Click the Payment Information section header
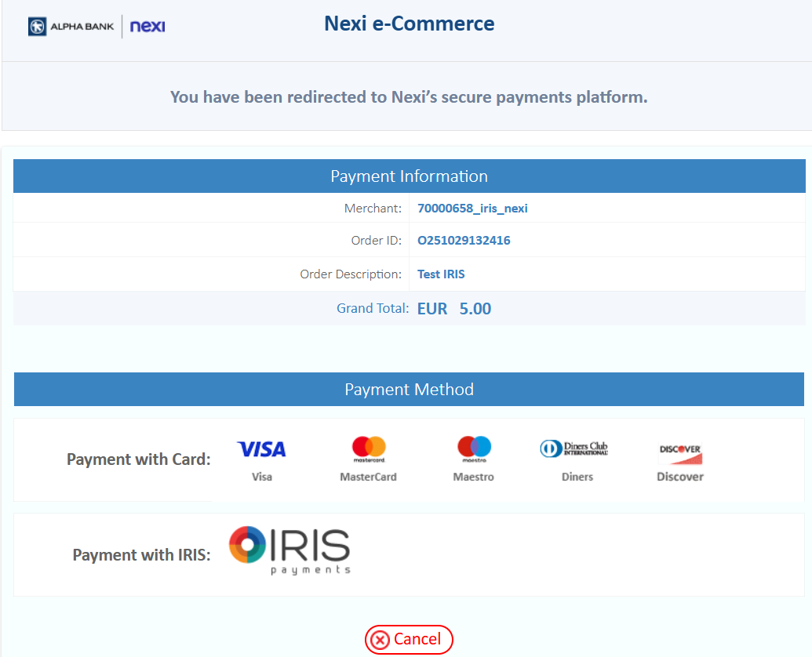812x657 pixels. coord(409,176)
